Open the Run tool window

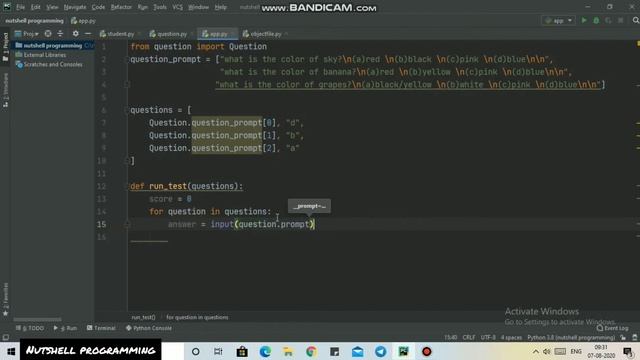(x=65, y=328)
